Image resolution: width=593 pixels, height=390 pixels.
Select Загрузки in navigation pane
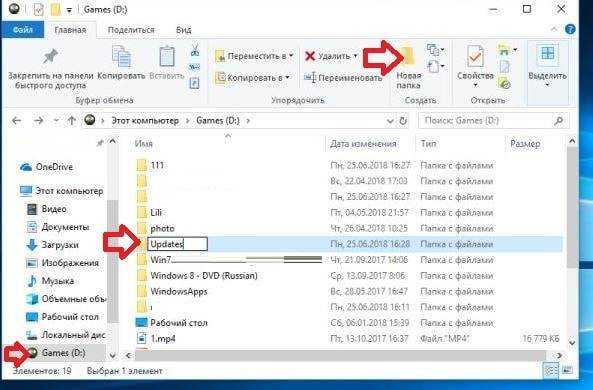point(53,245)
